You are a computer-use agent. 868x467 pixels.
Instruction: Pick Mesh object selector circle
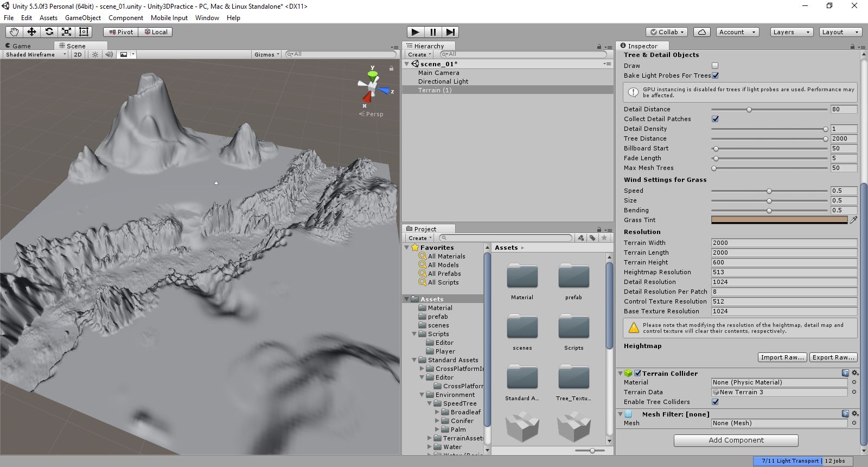854,423
